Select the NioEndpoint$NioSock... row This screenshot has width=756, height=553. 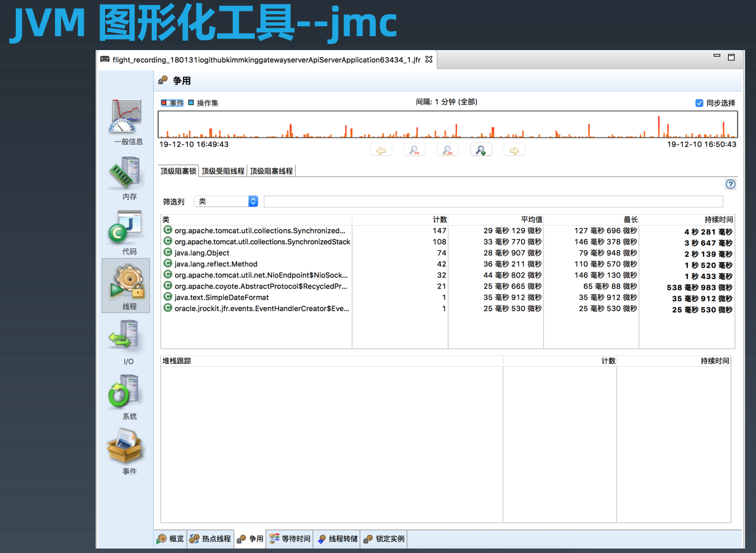click(x=448, y=275)
